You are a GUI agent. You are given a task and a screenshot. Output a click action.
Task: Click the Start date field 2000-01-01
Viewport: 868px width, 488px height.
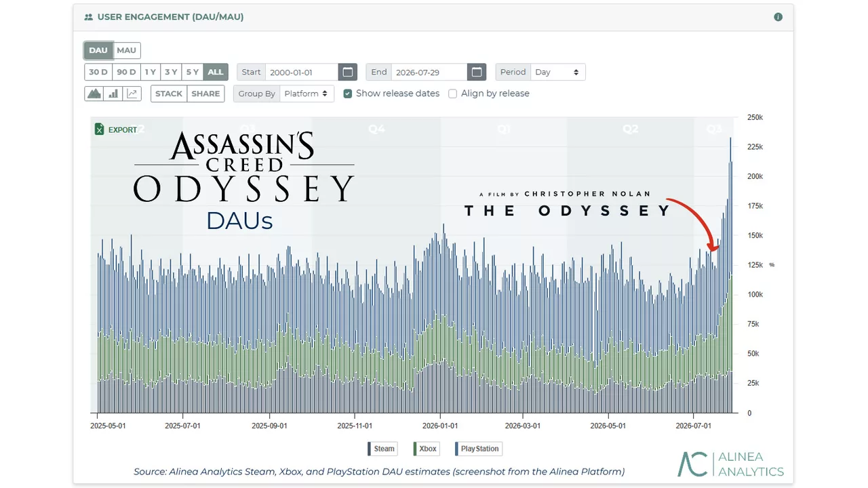click(302, 72)
